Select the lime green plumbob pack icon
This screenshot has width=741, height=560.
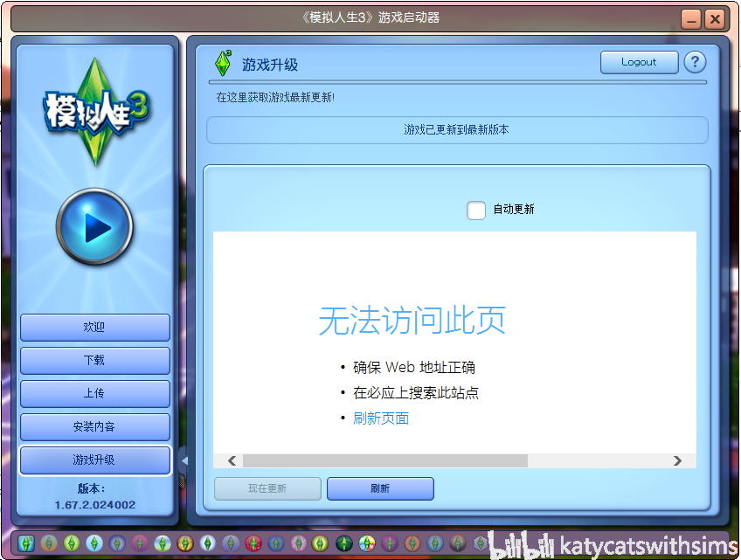[x=72, y=543]
